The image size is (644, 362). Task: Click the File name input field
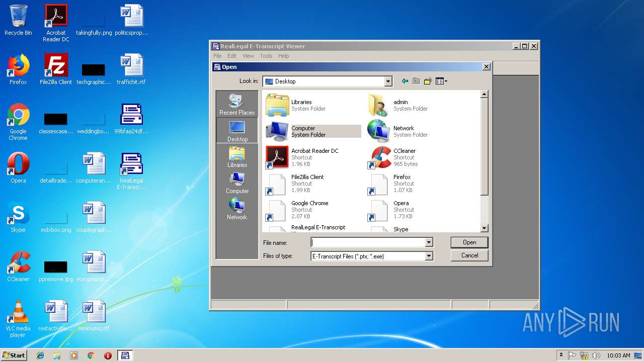pyautogui.click(x=368, y=242)
